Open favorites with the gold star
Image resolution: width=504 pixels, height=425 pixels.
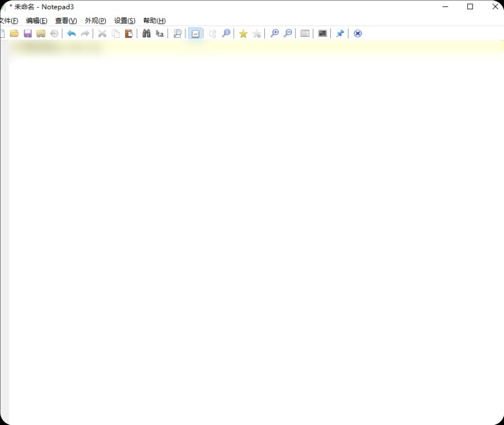(x=242, y=33)
